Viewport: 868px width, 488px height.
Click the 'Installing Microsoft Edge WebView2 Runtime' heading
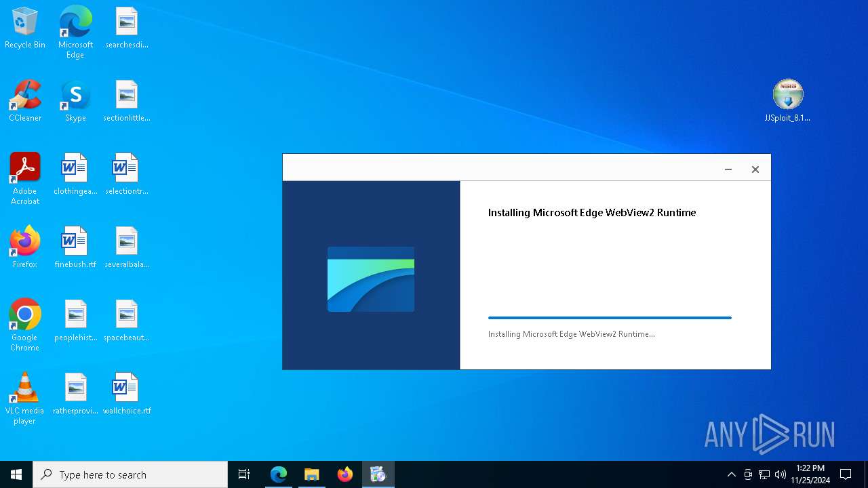coord(592,213)
